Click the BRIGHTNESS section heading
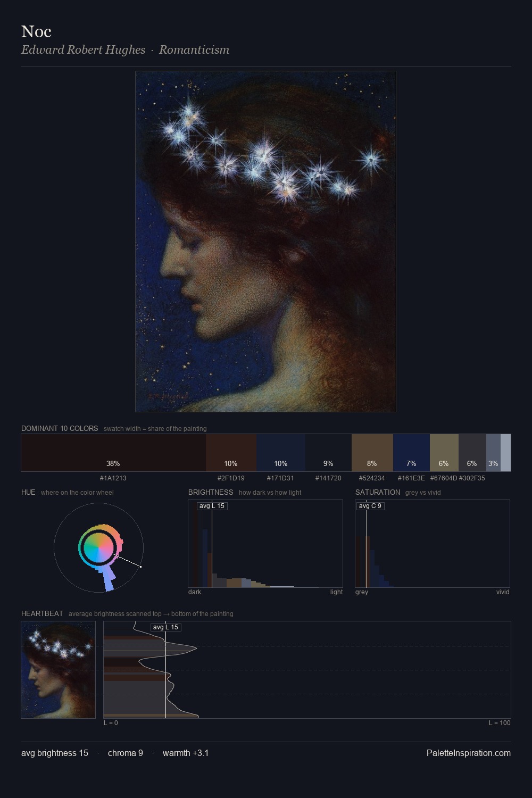This screenshot has height=798, width=532. [211, 492]
